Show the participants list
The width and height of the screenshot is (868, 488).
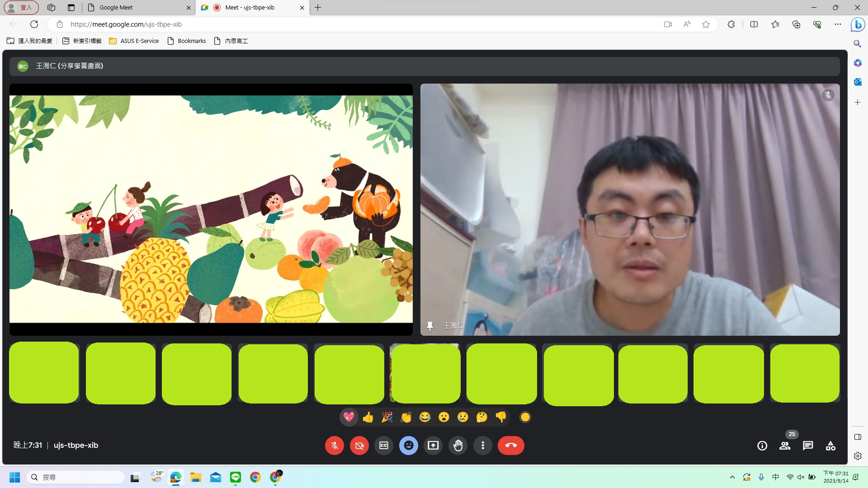[x=785, y=446]
